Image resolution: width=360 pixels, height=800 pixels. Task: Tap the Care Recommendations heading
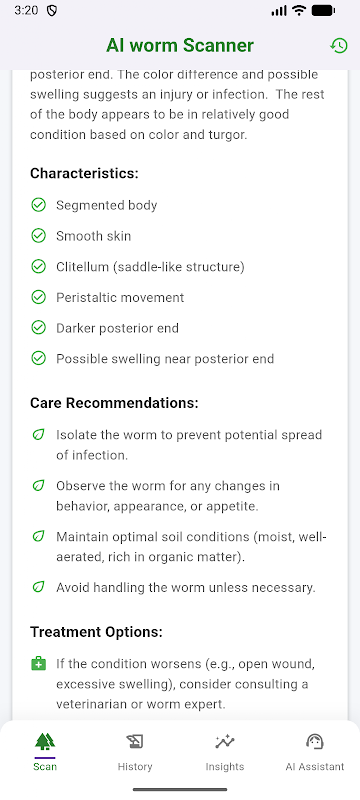114,403
